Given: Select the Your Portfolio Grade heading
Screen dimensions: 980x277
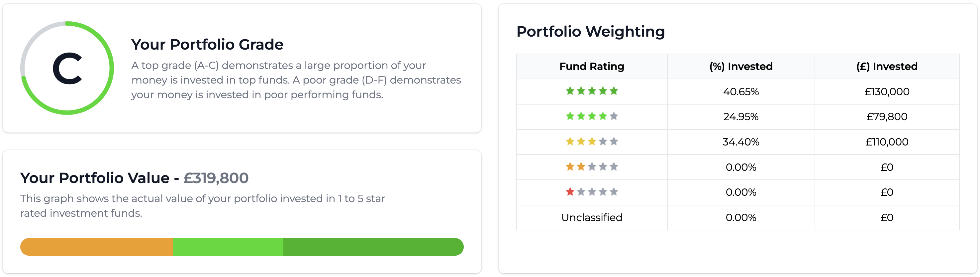Looking at the screenshot, I should tap(207, 45).
